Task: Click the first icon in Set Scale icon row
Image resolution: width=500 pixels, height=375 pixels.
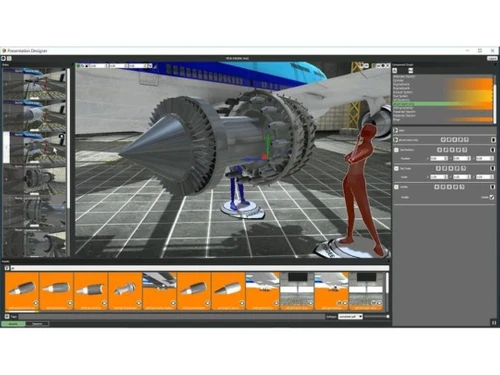Action: 438,168
